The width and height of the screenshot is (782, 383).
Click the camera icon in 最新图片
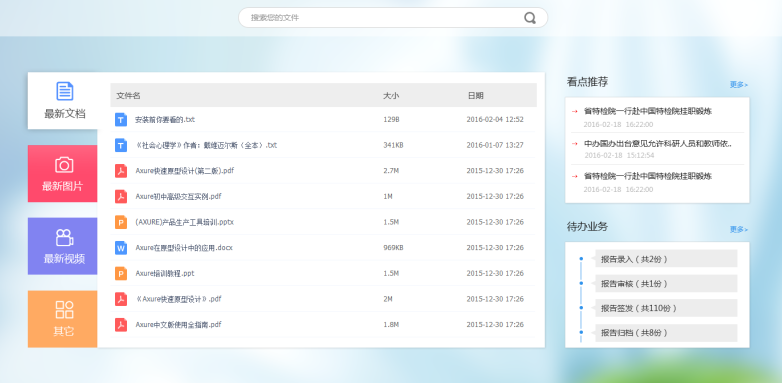pyautogui.click(x=64, y=165)
